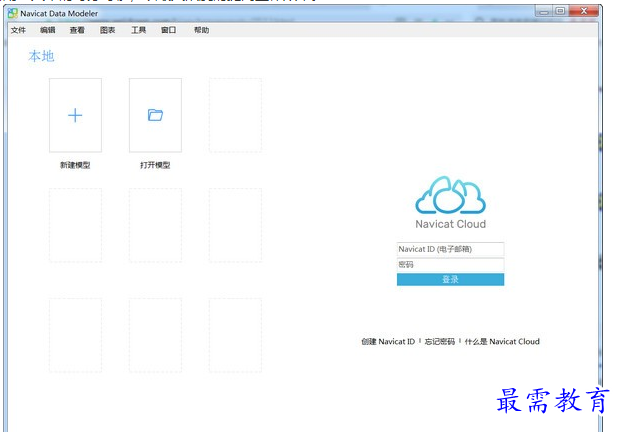618x432 pixels.
Task: Click the 本地 section heading
Action: pos(41,56)
